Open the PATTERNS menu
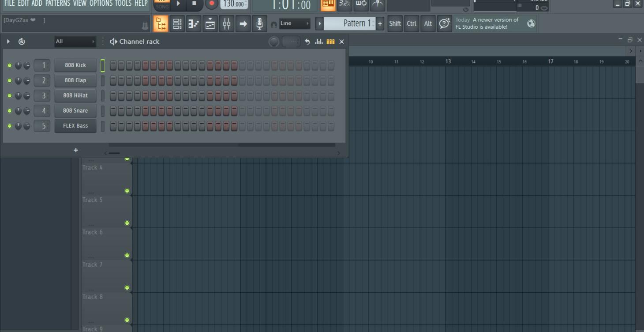 pyautogui.click(x=58, y=4)
